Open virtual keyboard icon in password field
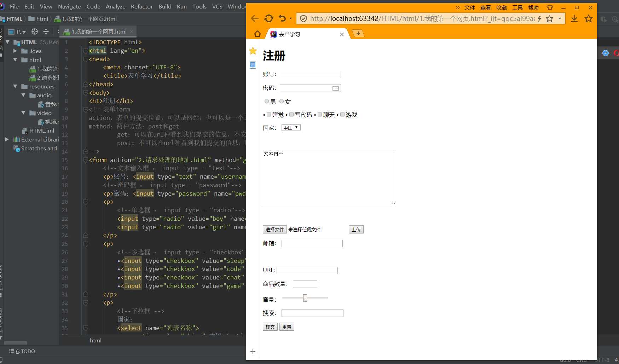The height and width of the screenshot is (364, 619). [x=336, y=88]
